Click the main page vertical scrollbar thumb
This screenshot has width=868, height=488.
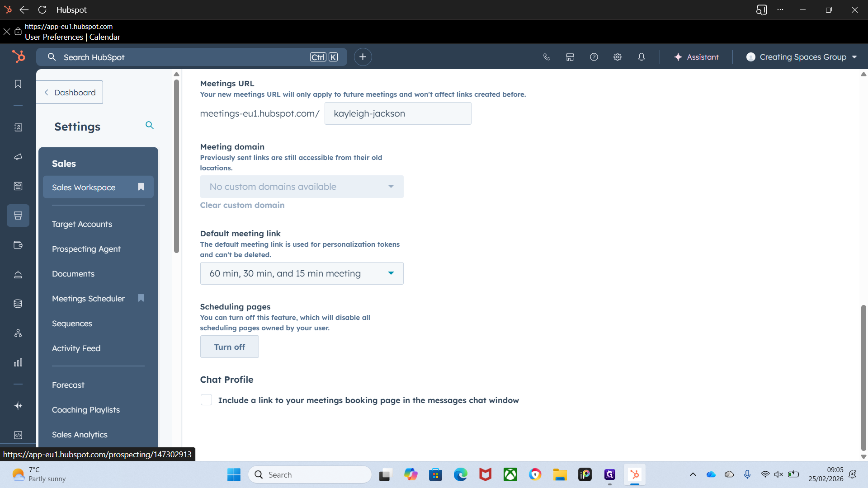[x=863, y=378]
